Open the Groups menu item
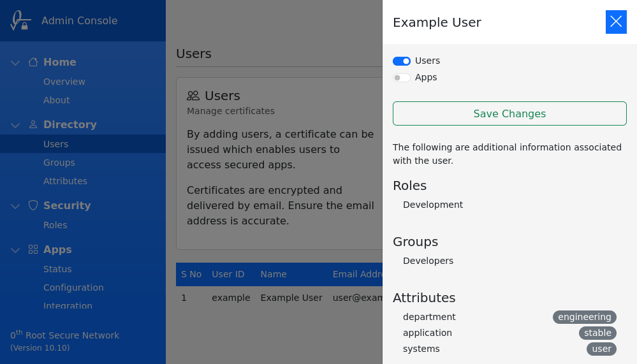Viewport: 637px width, 364px height. tap(59, 163)
